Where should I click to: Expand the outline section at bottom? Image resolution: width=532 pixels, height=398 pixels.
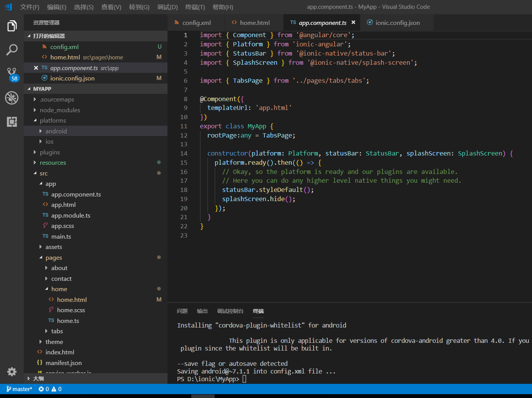click(x=38, y=378)
